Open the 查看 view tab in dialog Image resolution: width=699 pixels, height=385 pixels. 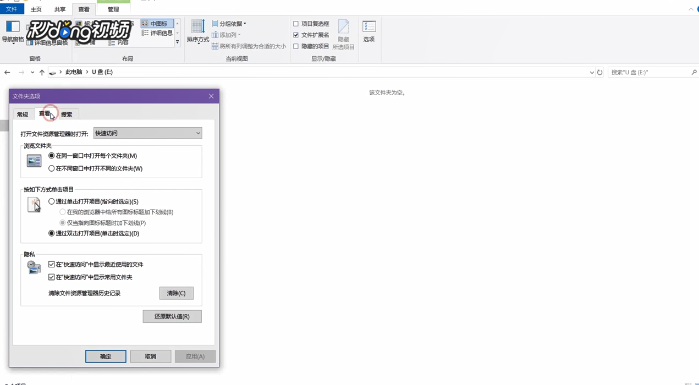tap(44, 114)
